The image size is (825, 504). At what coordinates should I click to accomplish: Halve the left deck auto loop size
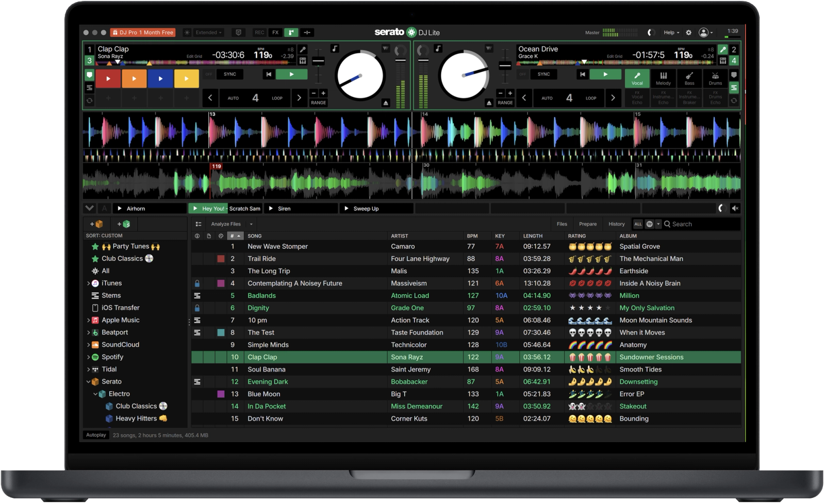[x=210, y=98]
